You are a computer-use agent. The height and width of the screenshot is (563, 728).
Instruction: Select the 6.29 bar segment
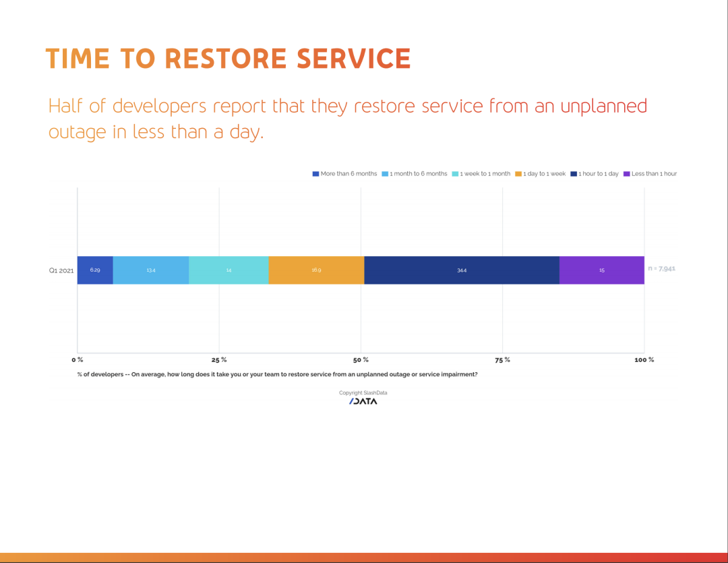point(95,270)
